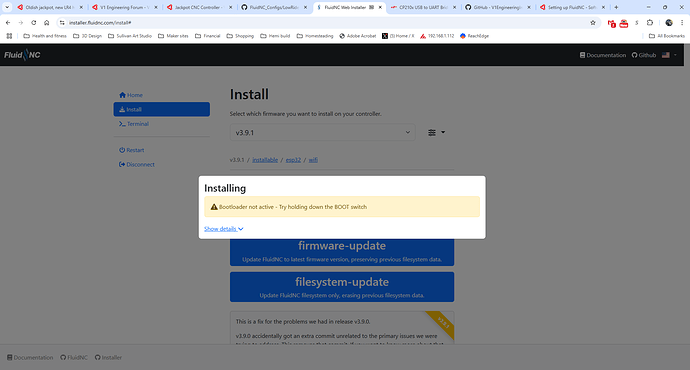Viewport: 690px width, 370px height.
Task: Open the Github link in the top navbar
Action: coord(644,55)
